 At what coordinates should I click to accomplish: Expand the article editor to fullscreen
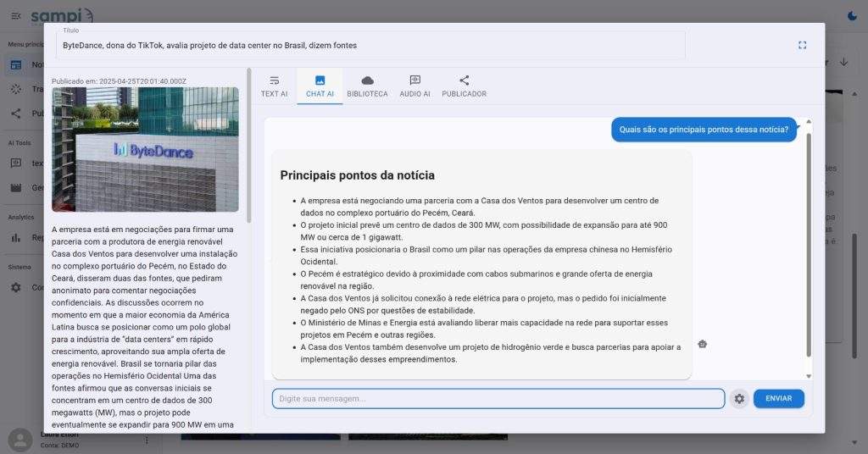(802, 45)
